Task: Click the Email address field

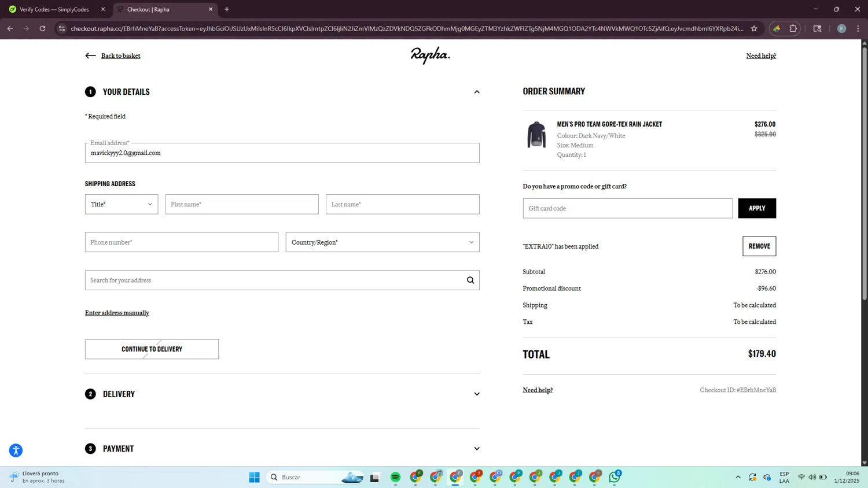Action: coord(282,153)
